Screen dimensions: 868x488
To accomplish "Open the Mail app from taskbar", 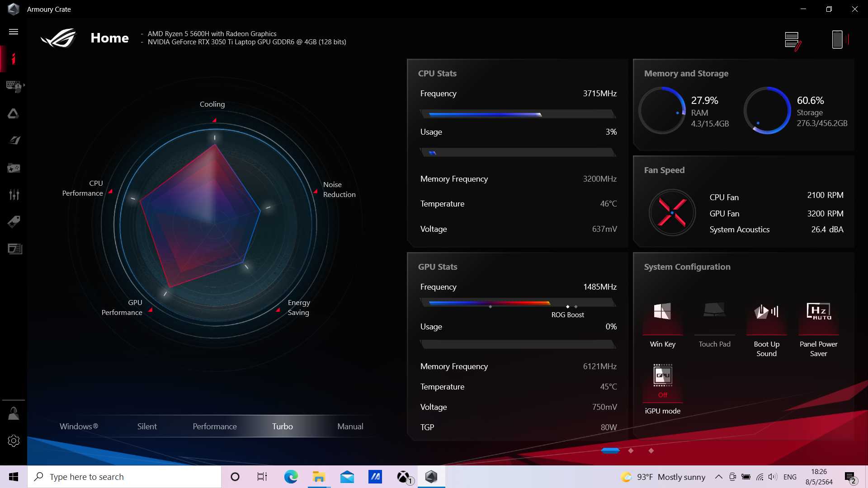I will (347, 477).
